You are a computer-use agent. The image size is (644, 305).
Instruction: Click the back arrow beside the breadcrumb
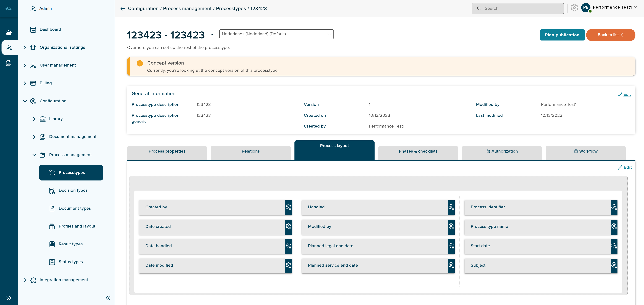(123, 9)
